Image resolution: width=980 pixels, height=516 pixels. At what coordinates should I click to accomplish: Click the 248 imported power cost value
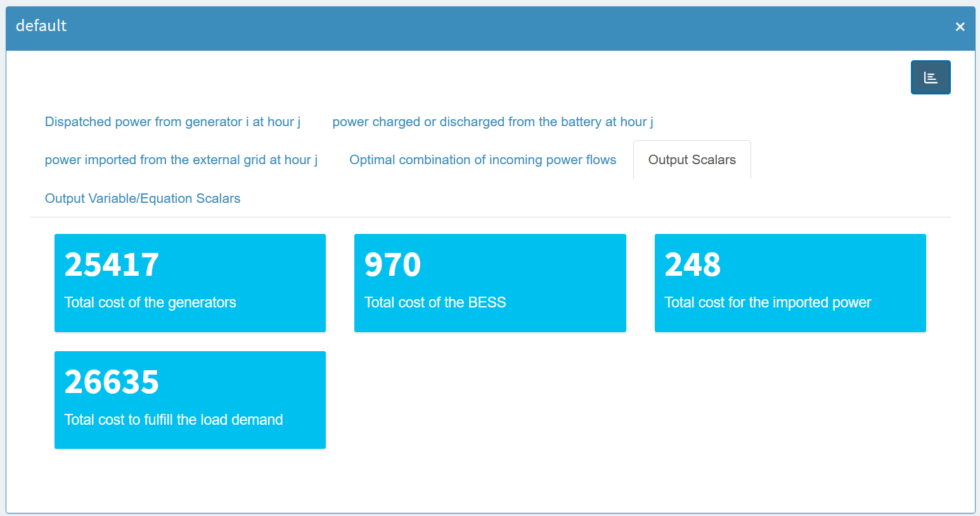[692, 265]
